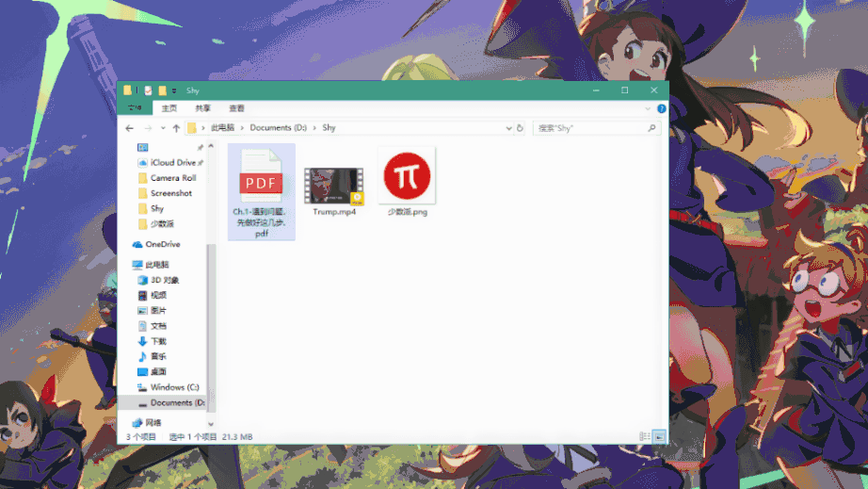This screenshot has height=489, width=868.
Task: Refresh the current folder view
Action: point(520,127)
